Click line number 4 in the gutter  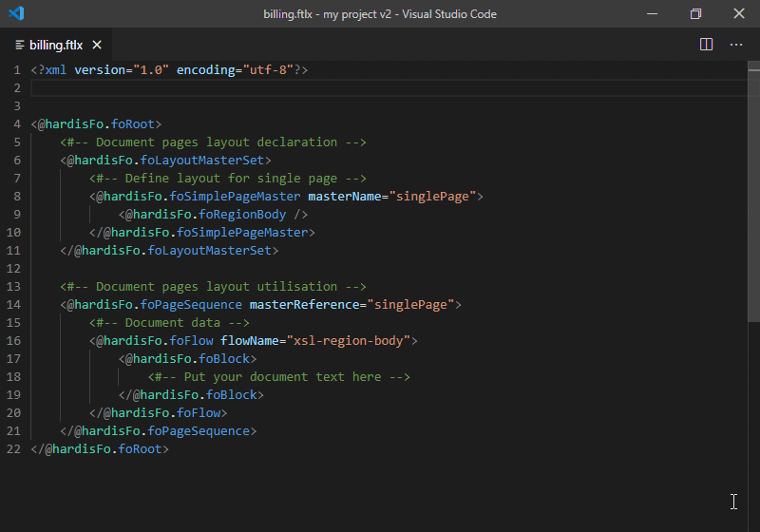17,124
